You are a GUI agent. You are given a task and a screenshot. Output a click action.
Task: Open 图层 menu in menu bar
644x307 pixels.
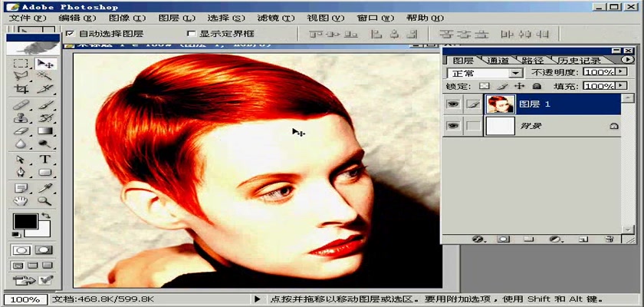(x=176, y=18)
